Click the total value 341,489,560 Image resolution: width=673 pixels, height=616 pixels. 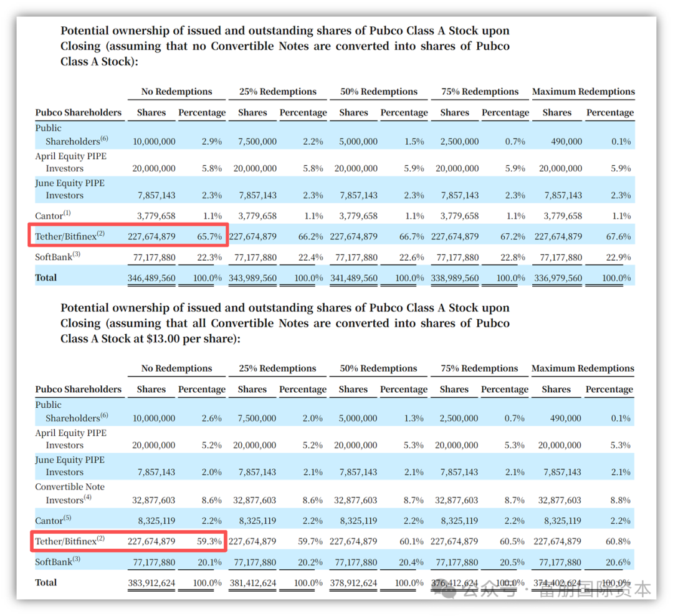point(353,278)
